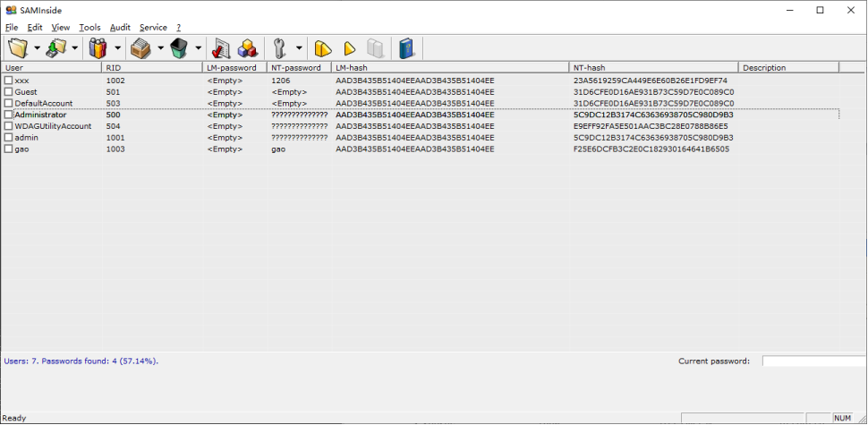This screenshot has height=425, width=868.
Task: Tick the checkbox for user gao
Action: (x=8, y=149)
